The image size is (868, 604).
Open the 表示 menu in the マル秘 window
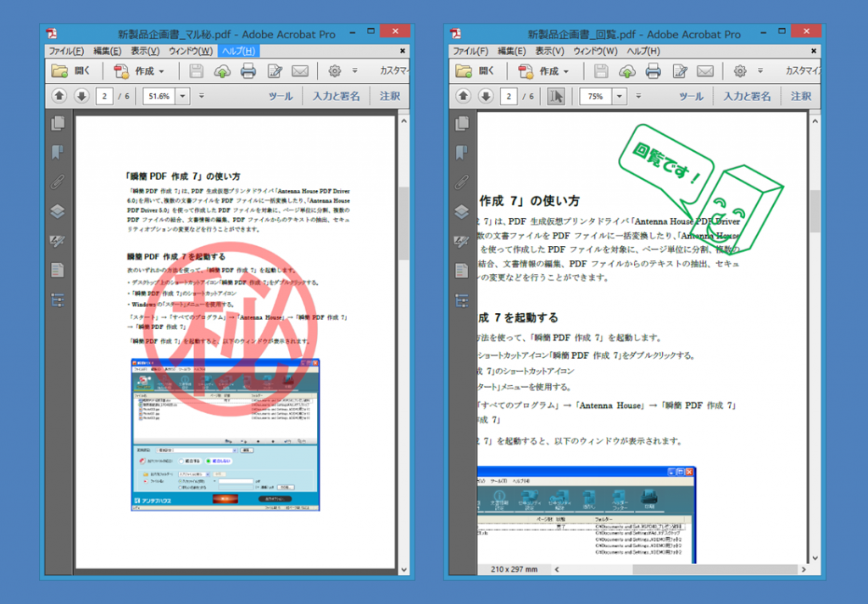tap(145, 51)
